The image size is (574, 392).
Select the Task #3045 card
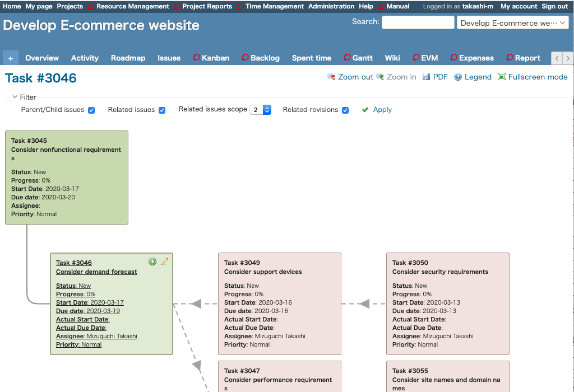click(67, 178)
